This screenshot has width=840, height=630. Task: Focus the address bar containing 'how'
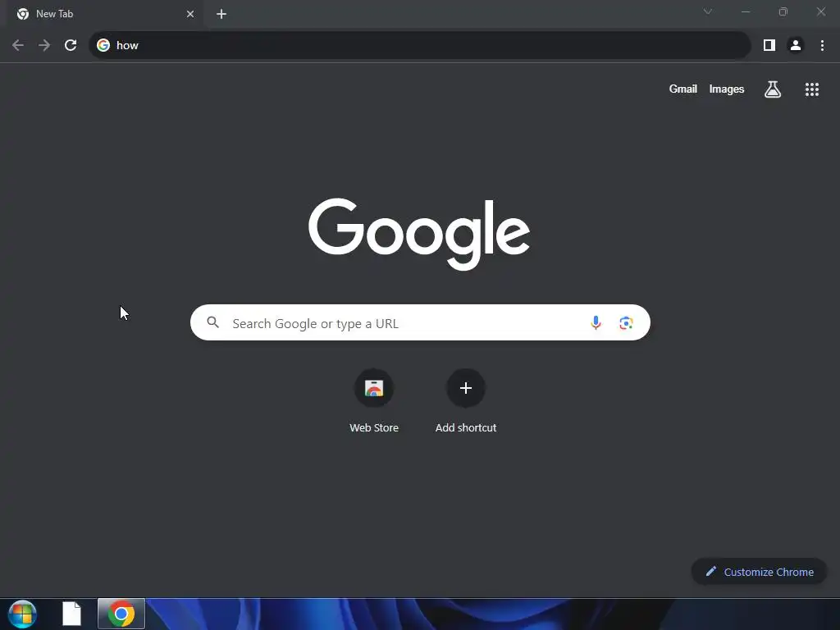pos(420,46)
